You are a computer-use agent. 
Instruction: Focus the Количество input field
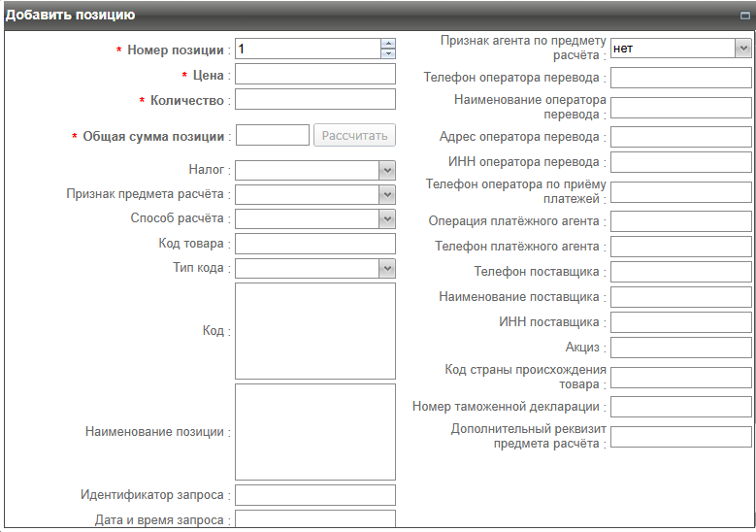coord(315,99)
